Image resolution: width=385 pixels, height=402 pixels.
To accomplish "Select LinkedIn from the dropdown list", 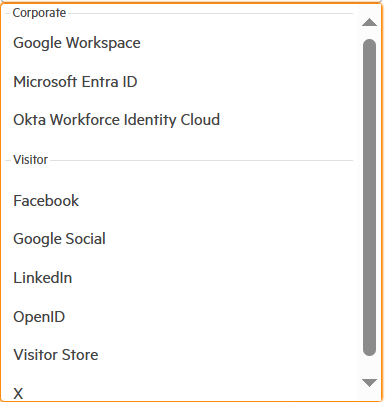I will (42, 278).
